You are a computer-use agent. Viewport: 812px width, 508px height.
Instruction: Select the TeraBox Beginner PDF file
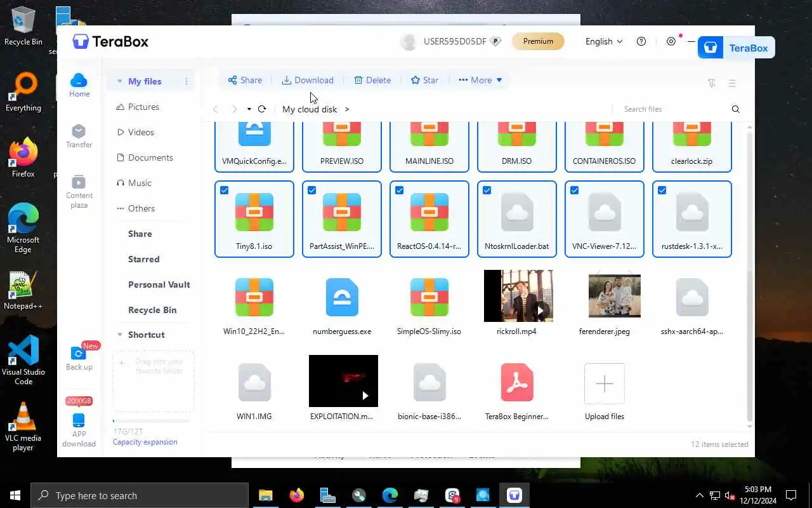point(517,389)
